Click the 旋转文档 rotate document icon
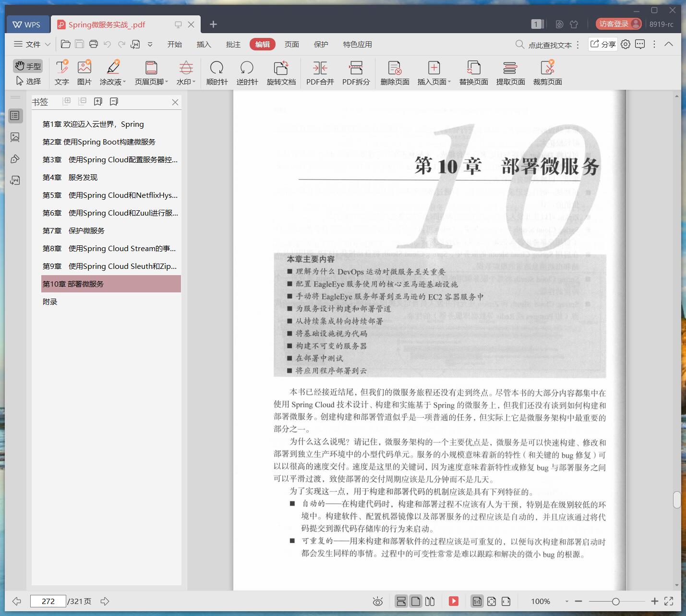The image size is (686, 616). tap(281, 68)
